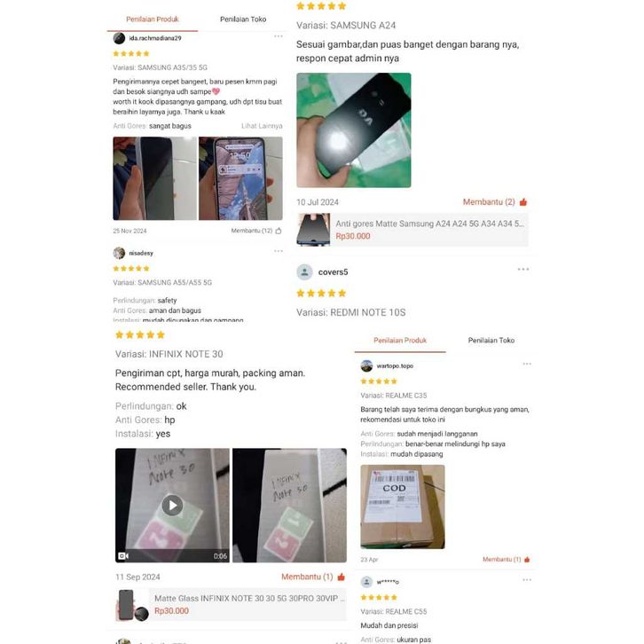Open the wartopo.topo profile avatar

pos(366,365)
